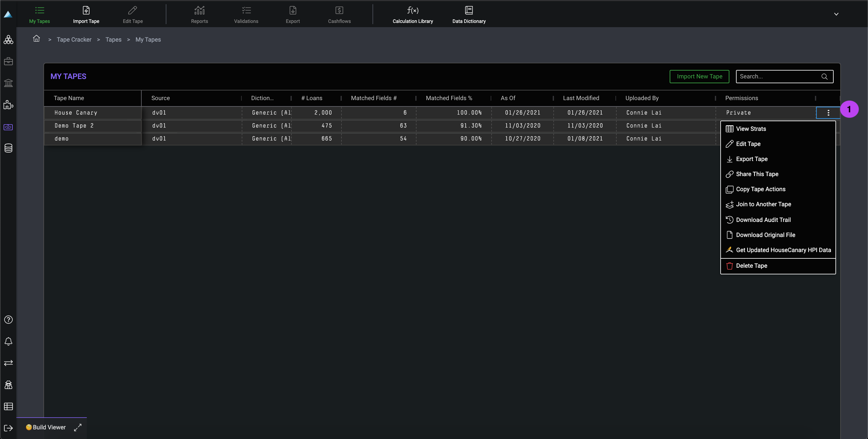Expand the Build Viewer panel arrows
Viewport: 868px width, 439px height.
[x=78, y=427]
